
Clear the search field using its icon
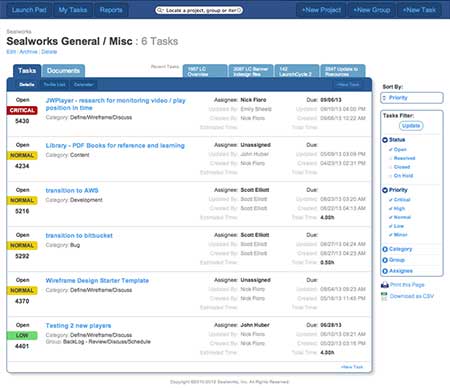pyautogui.click(x=239, y=10)
